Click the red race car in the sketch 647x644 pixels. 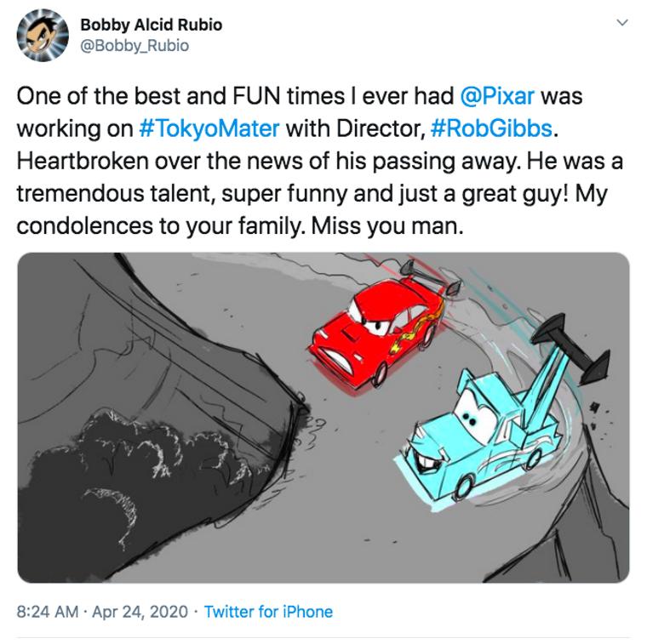(x=381, y=326)
